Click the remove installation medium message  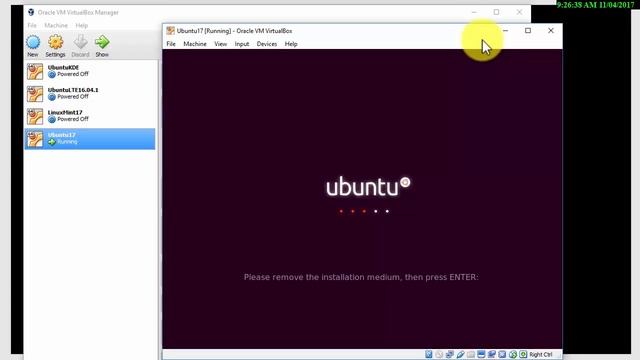coord(361,277)
